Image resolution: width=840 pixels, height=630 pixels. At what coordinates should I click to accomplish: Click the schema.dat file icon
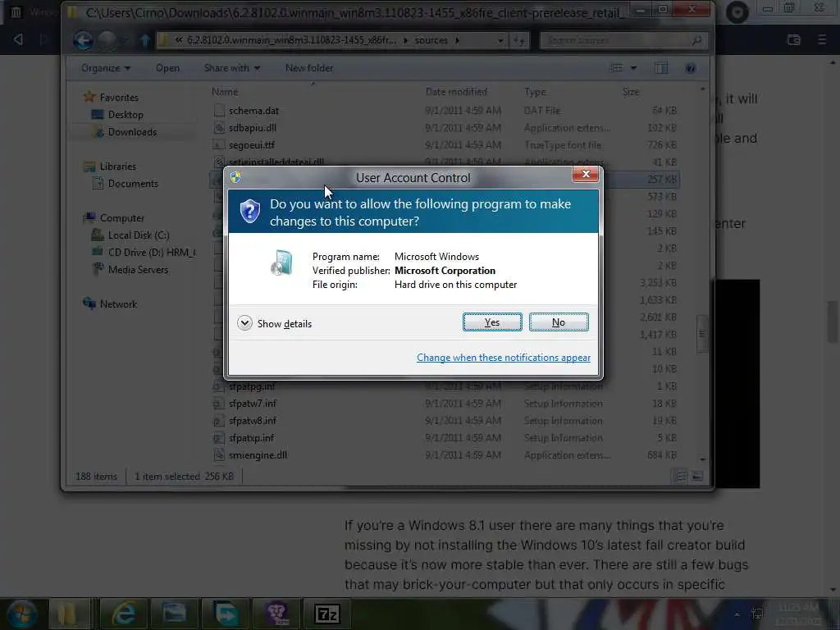pyautogui.click(x=218, y=111)
